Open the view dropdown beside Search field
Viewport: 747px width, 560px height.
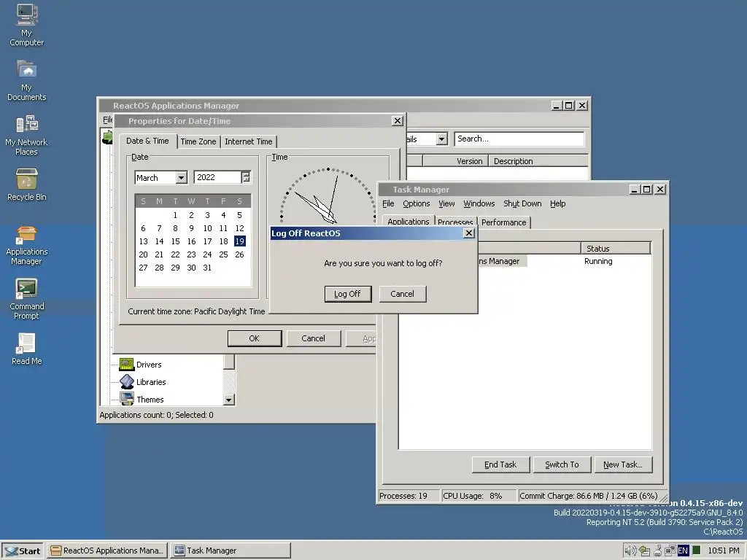click(441, 139)
